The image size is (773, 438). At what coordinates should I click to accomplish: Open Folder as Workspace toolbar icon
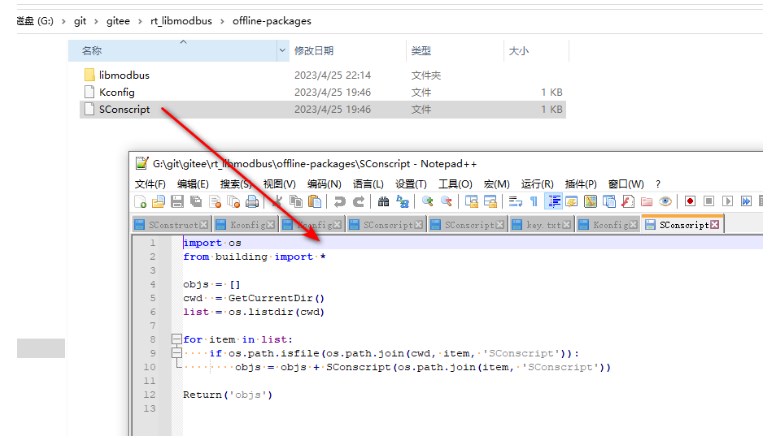click(647, 202)
